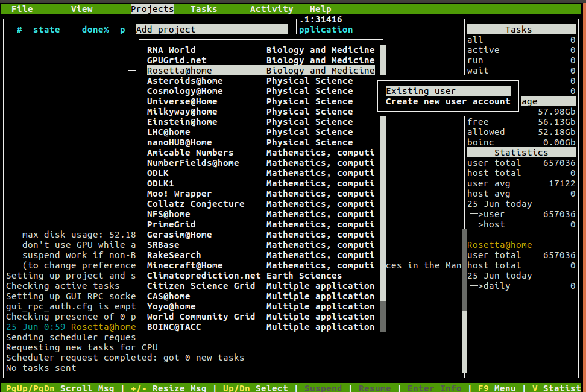
Task: Click the Statistics panel header
Action: [x=521, y=153]
